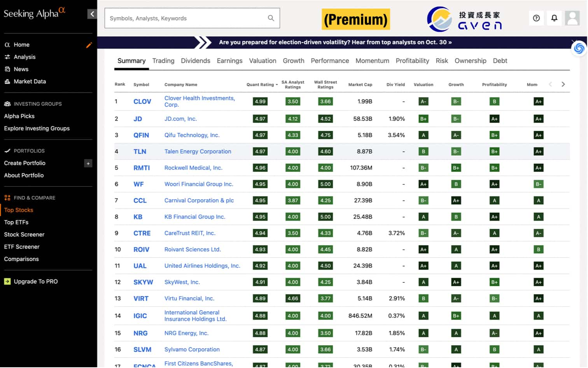The width and height of the screenshot is (588, 368).
Task: Open Talen Energy Corporation link
Action: pos(198,152)
